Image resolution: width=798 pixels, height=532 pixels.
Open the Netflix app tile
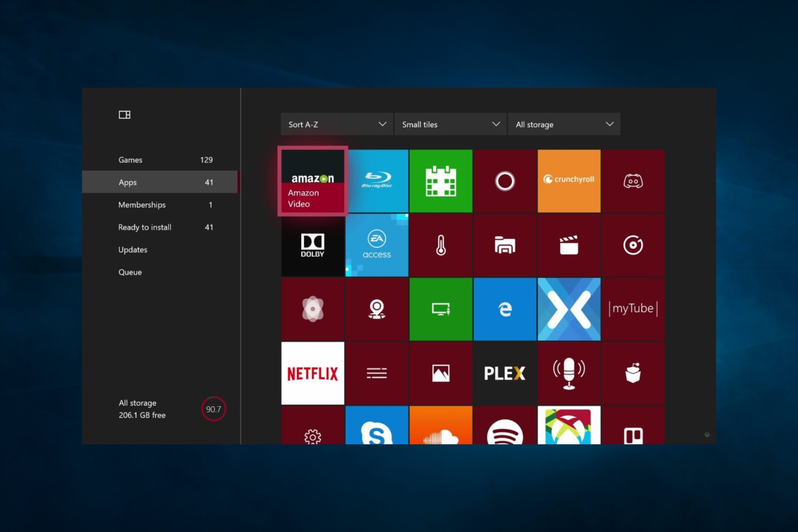tap(313, 373)
